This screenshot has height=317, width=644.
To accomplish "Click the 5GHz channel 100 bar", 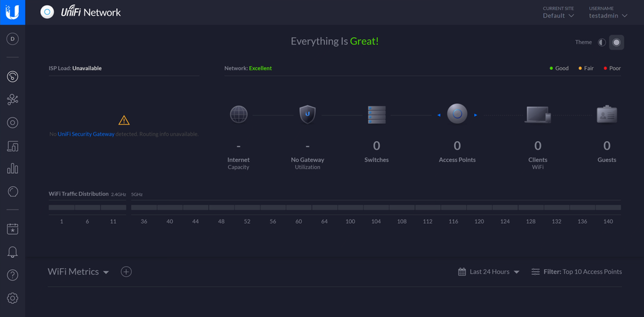I will [x=350, y=208].
